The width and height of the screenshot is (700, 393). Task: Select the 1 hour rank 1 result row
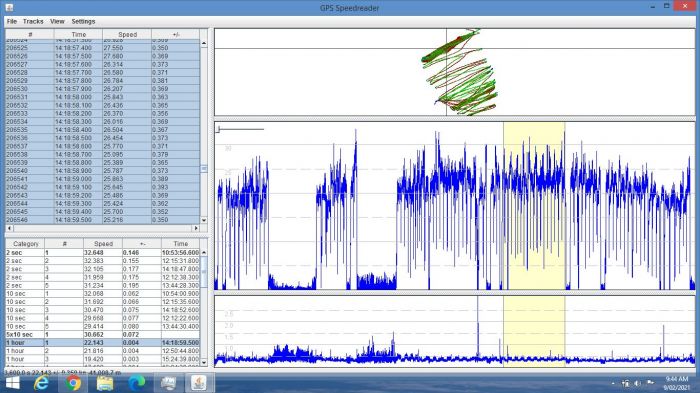(x=103, y=343)
